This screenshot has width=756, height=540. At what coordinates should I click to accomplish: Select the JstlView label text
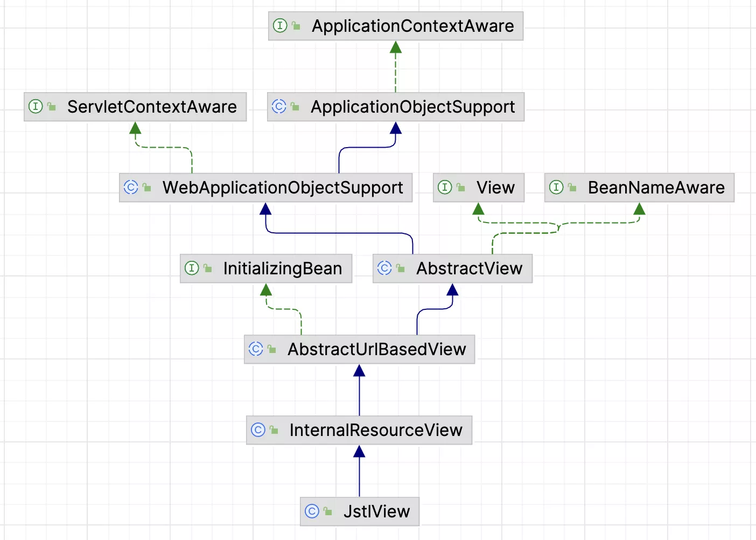(377, 511)
